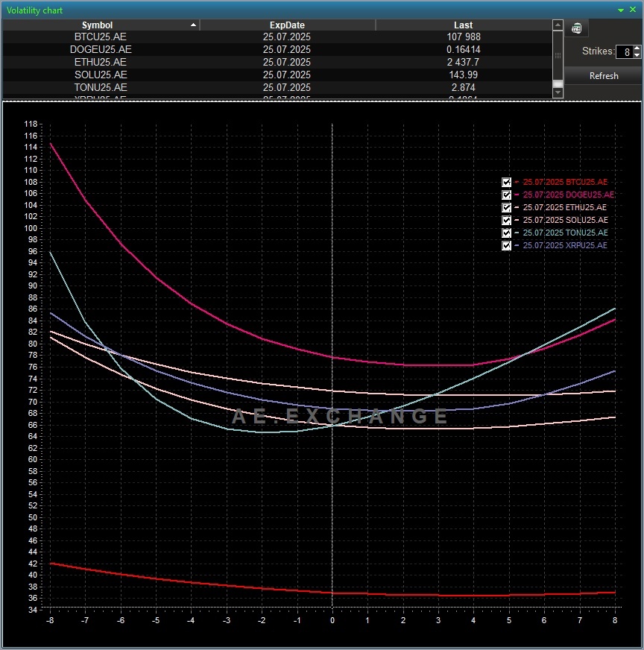
Task: Click the teal TONU25.AE legend label
Action: click(x=565, y=233)
